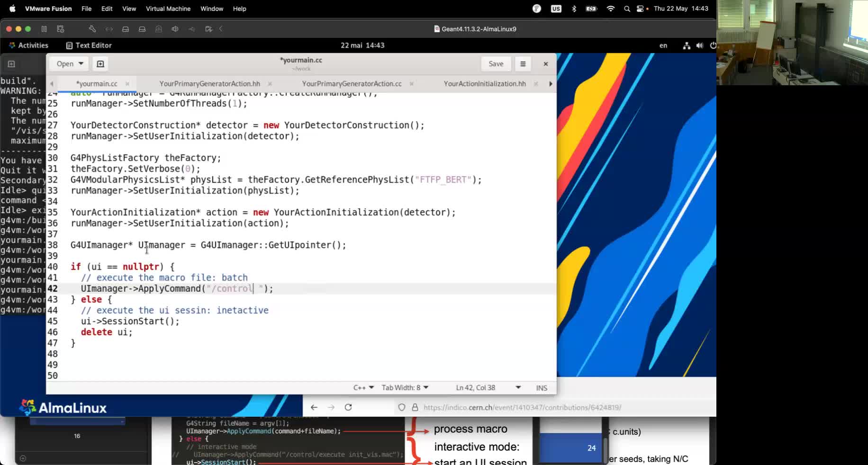The width and height of the screenshot is (868, 465).
Task: Switch to the YourPrimaryGeneratorAction.cc tab
Action: pyautogui.click(x=352, y=83)
